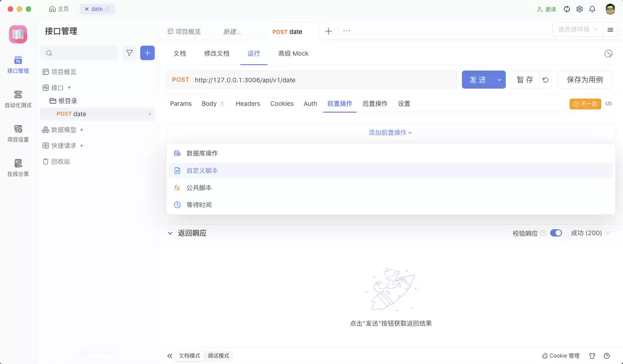Click the blue plus add button
623x364 pixels.
[x=147, y=53]
